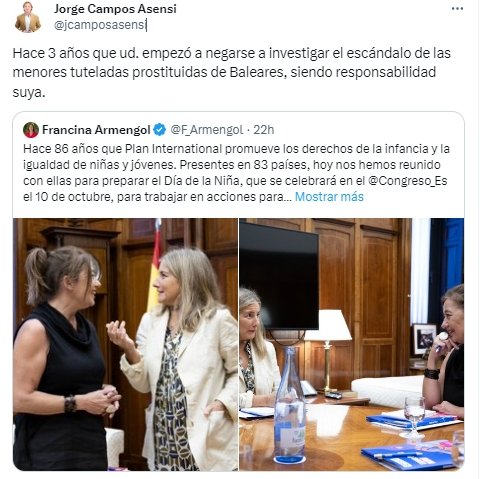This screenshot has height=479, width=481.
Task: Click the Spanish flag in the left photo
Action: coord(155,267)
